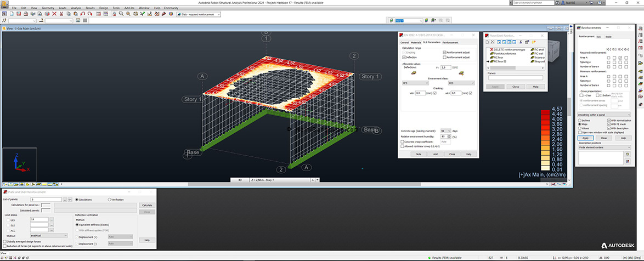Open the Results menu
The height and width of the screenshot is (261, 644).
(x=91, y=8)
